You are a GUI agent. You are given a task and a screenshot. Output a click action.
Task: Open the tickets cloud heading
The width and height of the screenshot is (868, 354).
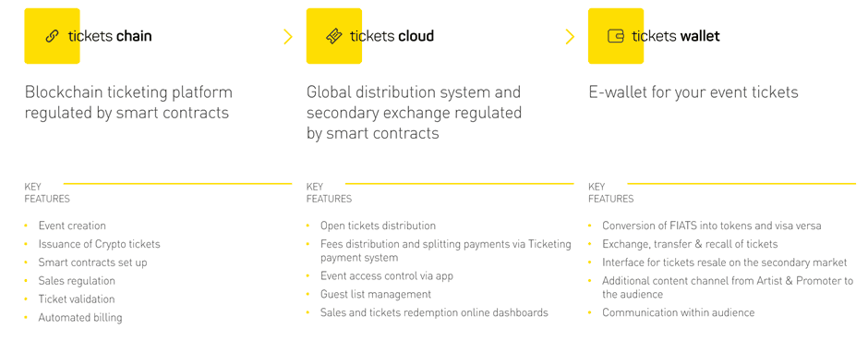click(x=392, y=37)
